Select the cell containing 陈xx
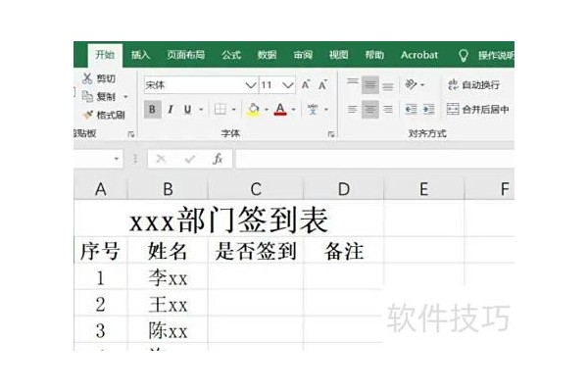 168,330
